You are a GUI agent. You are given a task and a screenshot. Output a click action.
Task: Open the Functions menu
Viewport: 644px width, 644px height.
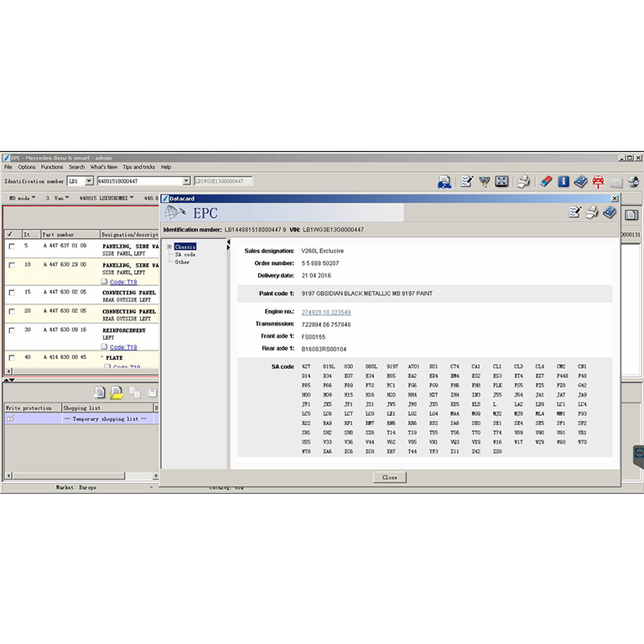[x=52, y=167]
